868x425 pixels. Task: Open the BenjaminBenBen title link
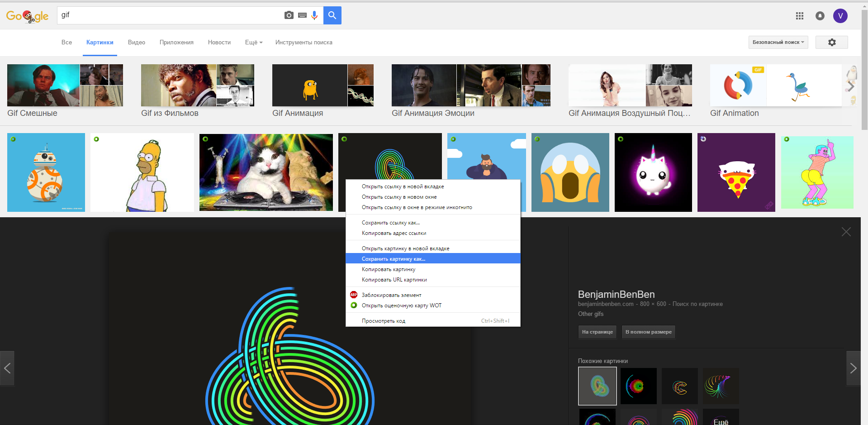616,294
